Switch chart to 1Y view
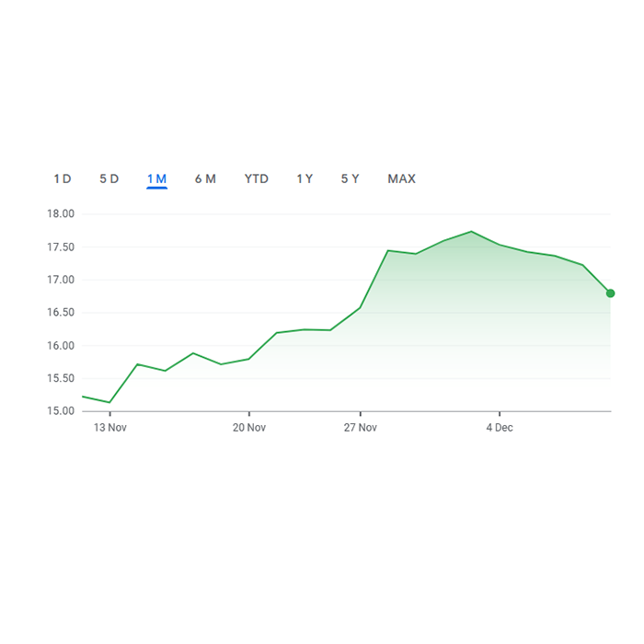The image size is (644, 644). (305, 178)
